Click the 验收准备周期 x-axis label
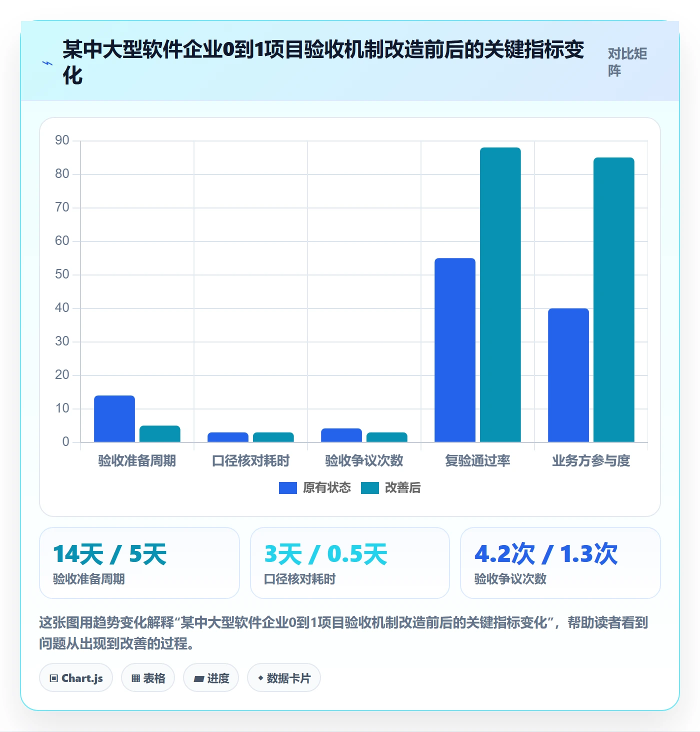 point(137,460)
